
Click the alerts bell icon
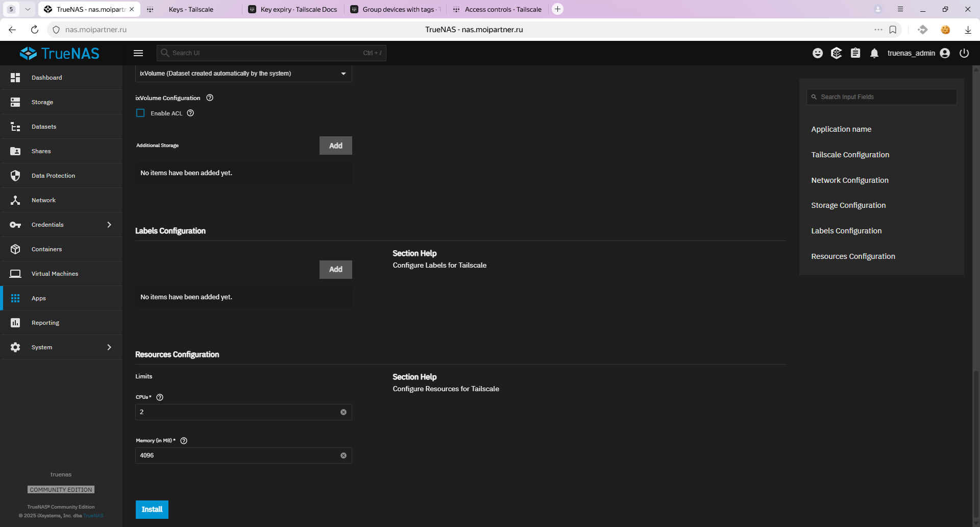(874, 53)
